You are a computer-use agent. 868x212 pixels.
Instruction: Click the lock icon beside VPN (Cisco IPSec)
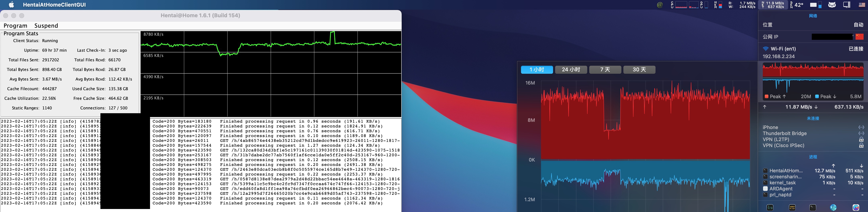[x=861, y=145]
